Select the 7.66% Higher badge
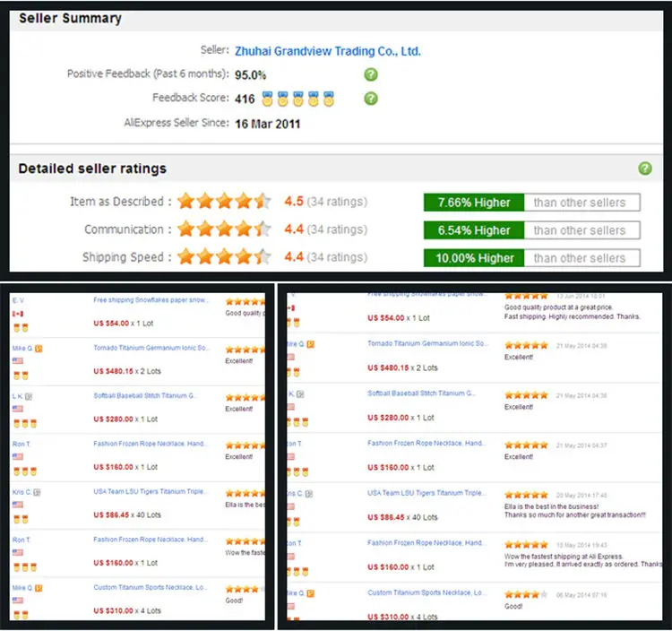672x631 pixels. tap(474, 203)
